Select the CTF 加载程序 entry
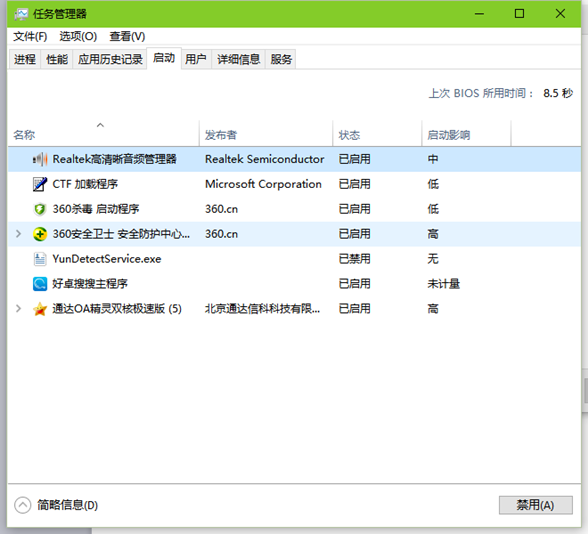The height and width of the screenshot is (534, 588). (85, 184)
